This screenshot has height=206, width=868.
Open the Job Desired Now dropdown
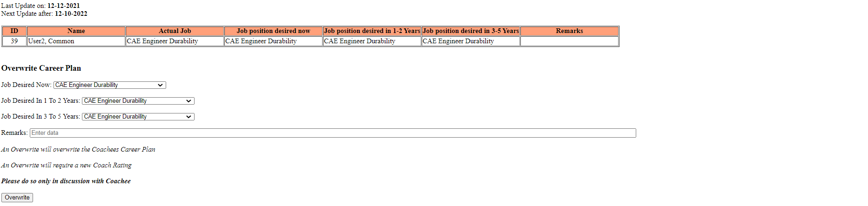click(109, 85)
